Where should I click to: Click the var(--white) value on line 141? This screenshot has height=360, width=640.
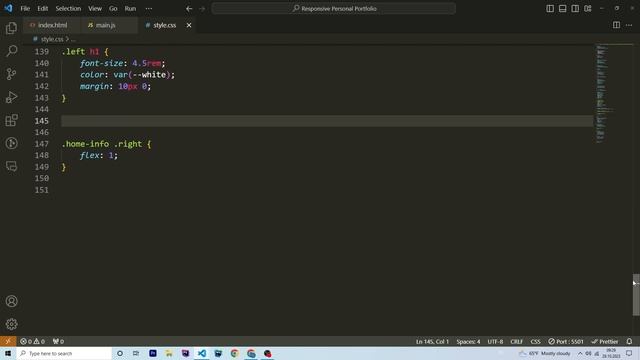[142, 75]
